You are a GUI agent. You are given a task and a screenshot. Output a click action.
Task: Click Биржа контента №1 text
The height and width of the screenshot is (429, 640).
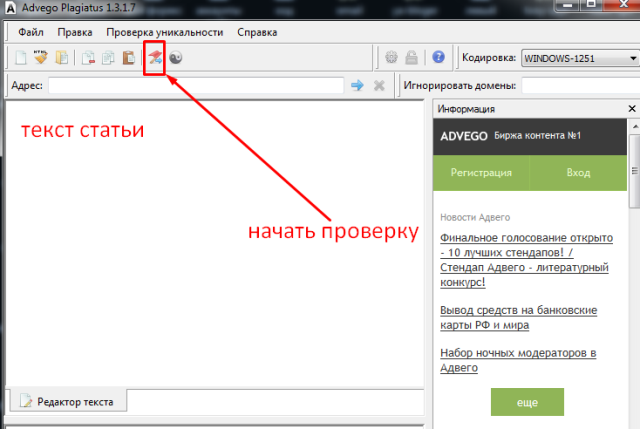537,136
